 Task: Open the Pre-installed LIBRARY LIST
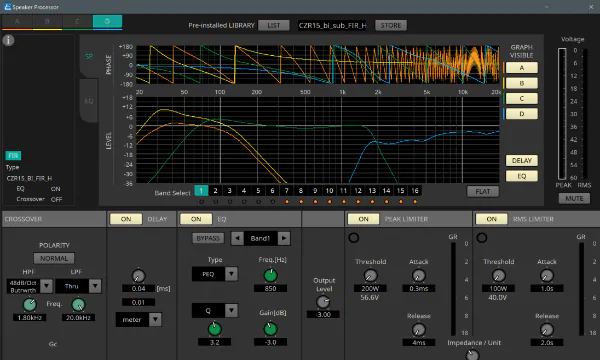274,25
